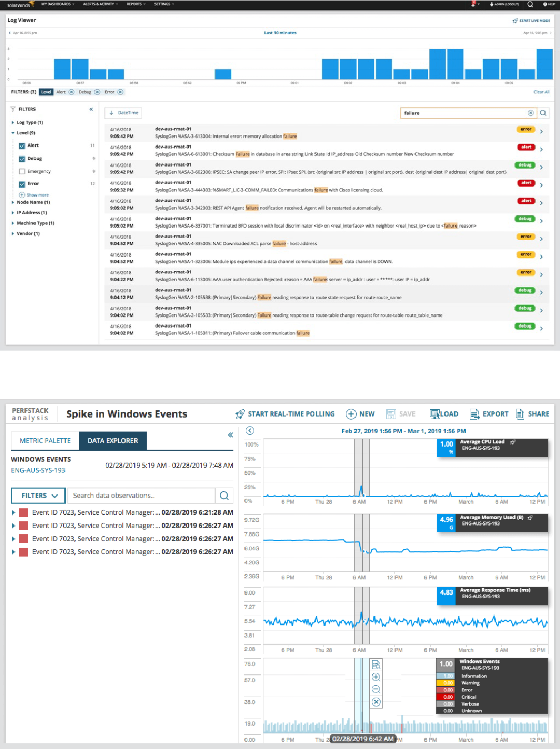560x749 pixels.
Task: Sort log entries by DateTime
Action: click(x=123, y=113)
